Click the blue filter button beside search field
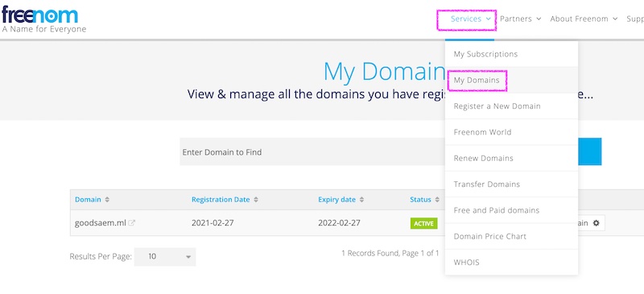Screen dimensions: 644x294 tap(590, 151)
